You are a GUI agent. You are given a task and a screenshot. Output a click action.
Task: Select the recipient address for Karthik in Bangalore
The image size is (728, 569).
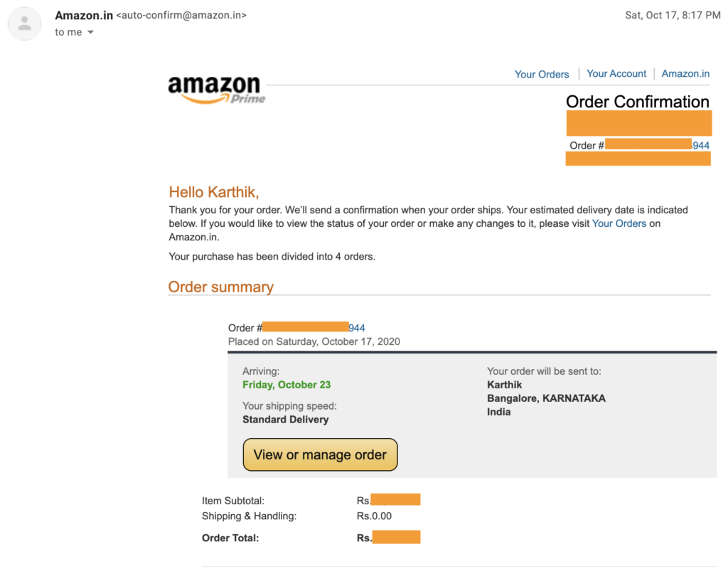(546, 398)
